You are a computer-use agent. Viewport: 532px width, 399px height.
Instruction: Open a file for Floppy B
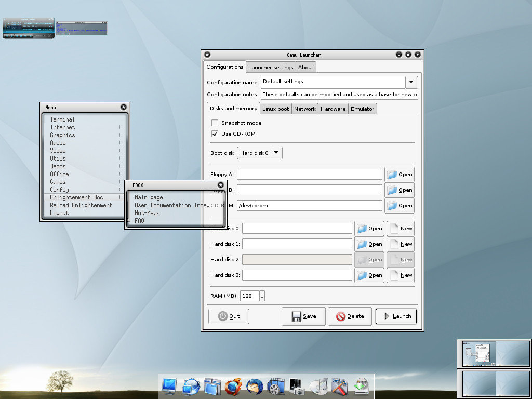click(x=400, y=190)
